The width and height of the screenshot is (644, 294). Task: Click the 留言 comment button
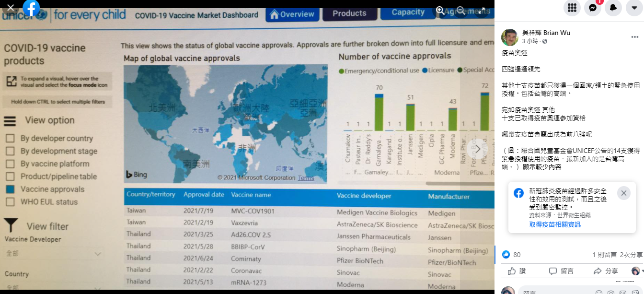tap(561, 271)
